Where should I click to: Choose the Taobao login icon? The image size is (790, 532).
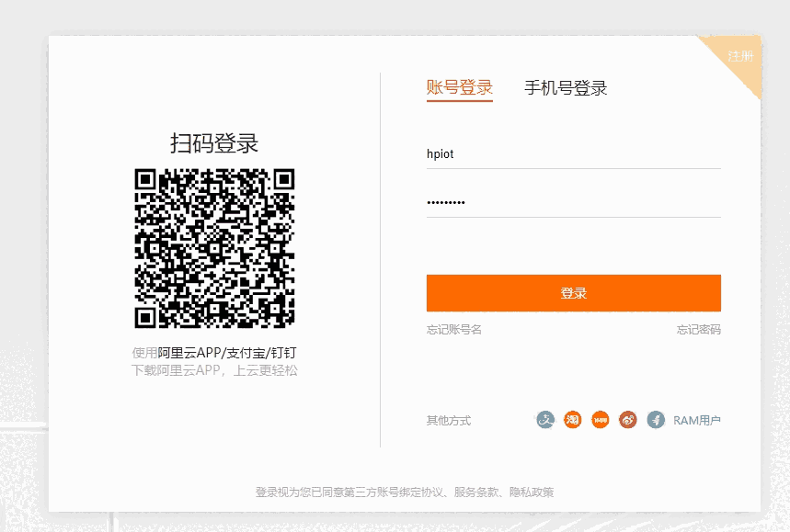tap(573, 420)
